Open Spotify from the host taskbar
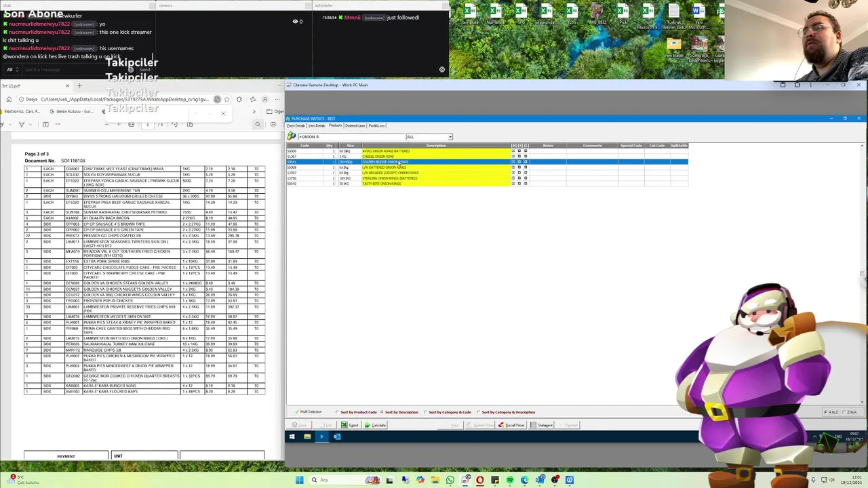 click(509, 480)
